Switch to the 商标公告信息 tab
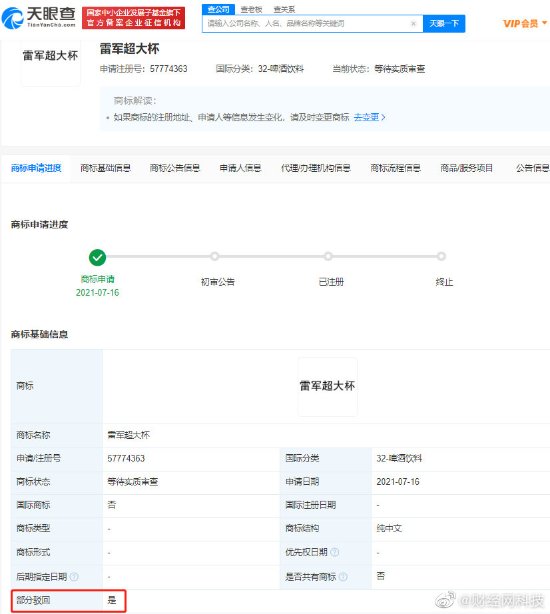The width and height of the screenshot is (550, 614). [x=175, y=168]
